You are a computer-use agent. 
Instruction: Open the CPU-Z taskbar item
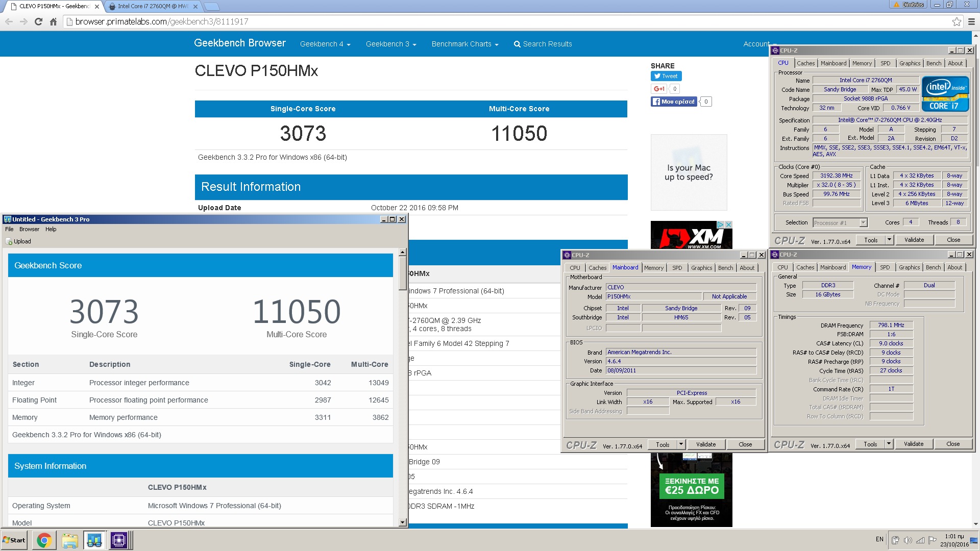click(x=119, y=540)
